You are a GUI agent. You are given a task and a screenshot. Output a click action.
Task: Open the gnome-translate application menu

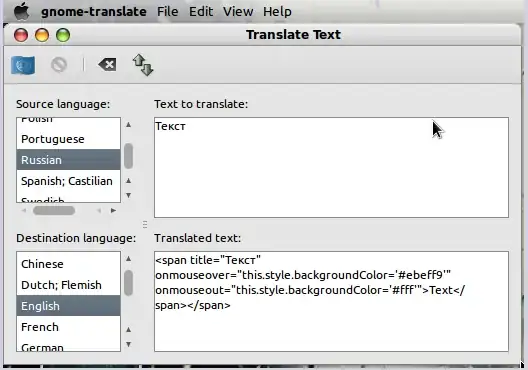point(94,12)
